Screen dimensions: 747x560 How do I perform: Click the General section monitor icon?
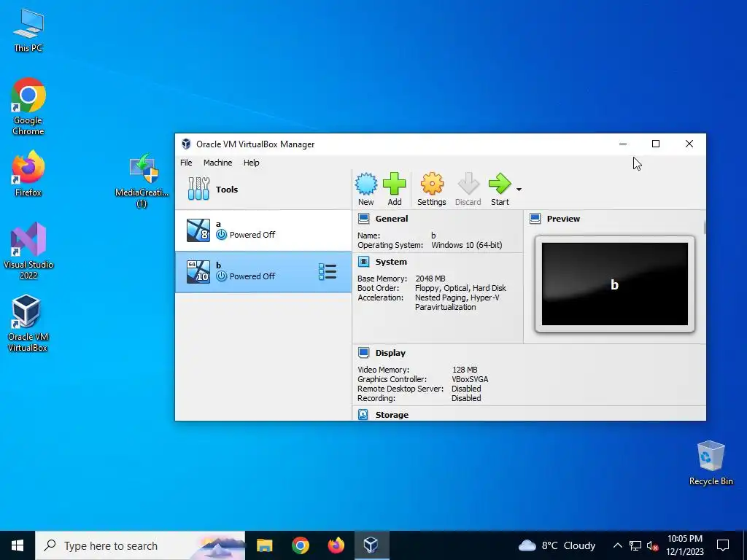363,219
